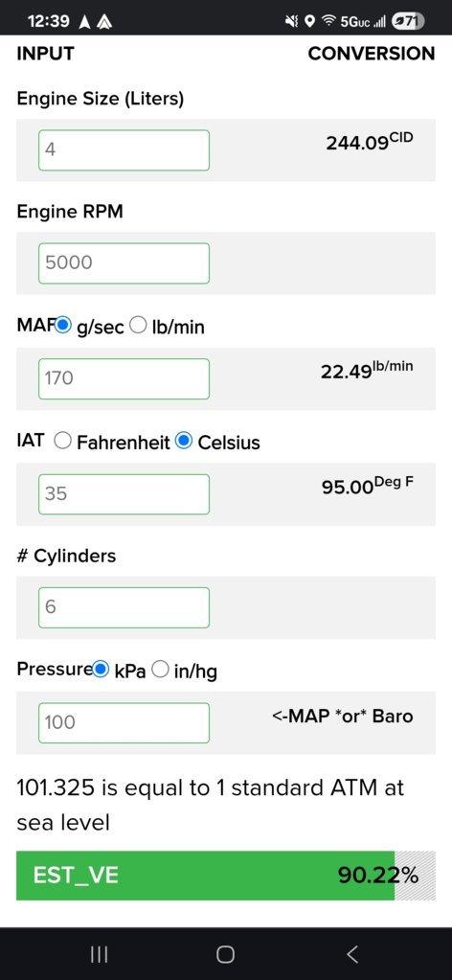Tap the Android home circle icon
The image size is (452, 980).
click(225, 954)
